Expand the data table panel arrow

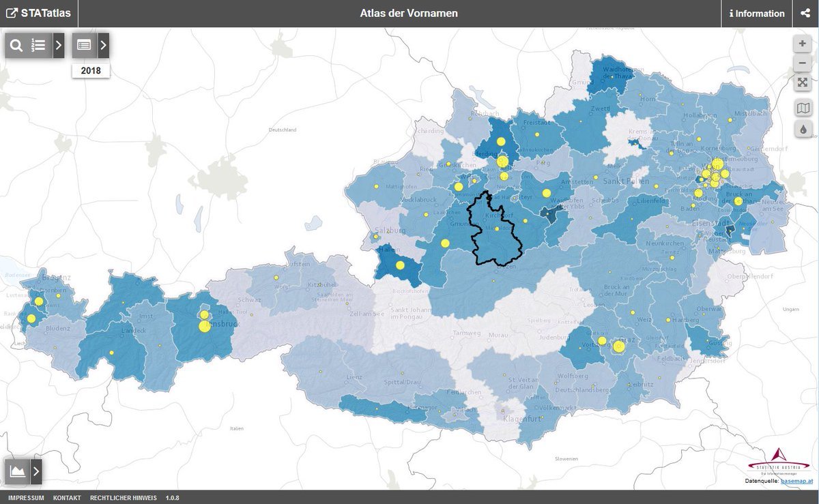click(x=103, y=46)
